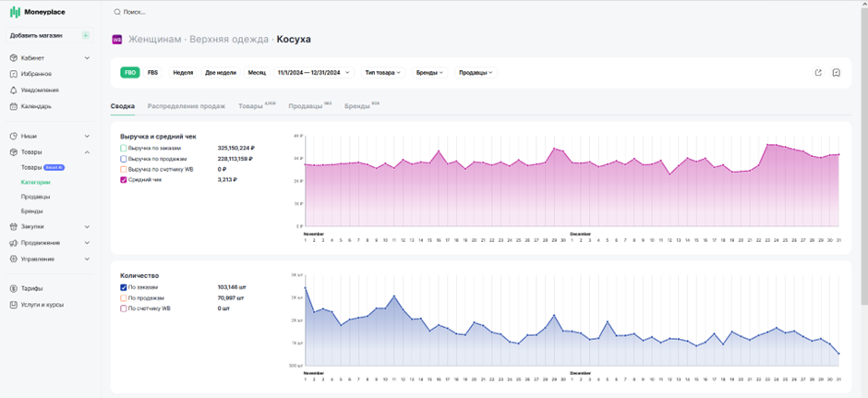868x398 pixels.
Task: Click the Календарь sidebar icon
Action: tap(13, 106)
